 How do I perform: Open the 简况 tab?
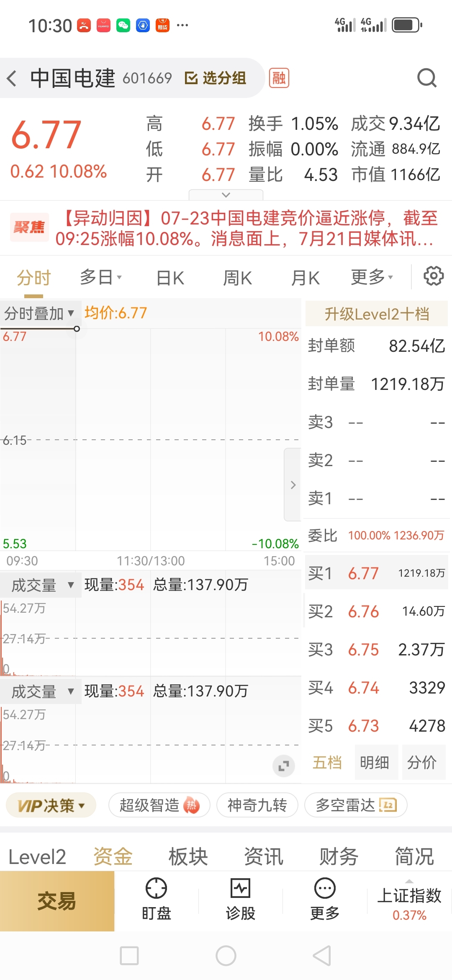pyautogui.click(x=414, y=856)
